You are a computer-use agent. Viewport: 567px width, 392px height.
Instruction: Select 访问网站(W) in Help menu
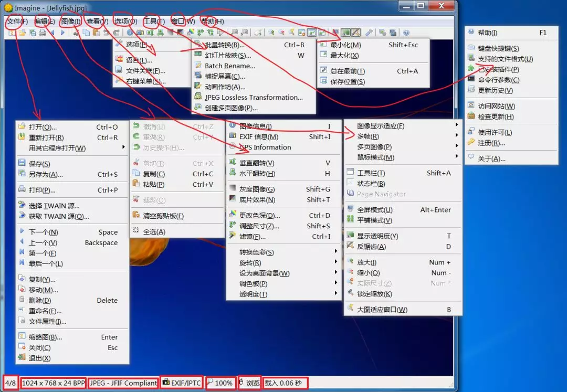[x=511, y=106]
